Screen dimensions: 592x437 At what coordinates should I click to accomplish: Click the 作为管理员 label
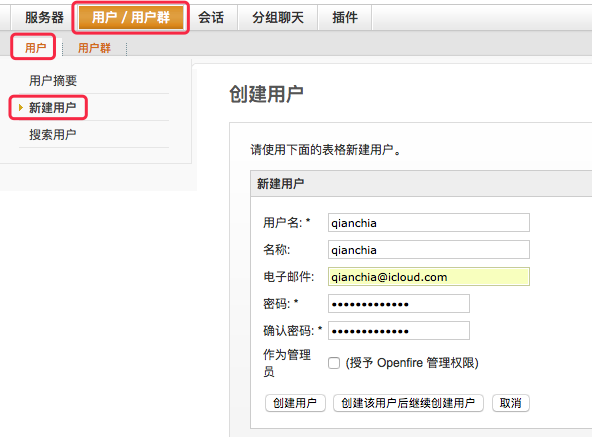click(287, 363)
